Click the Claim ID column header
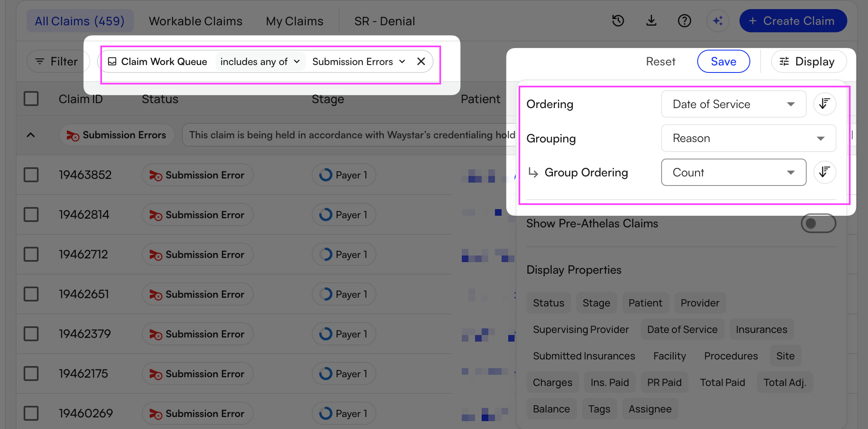The width and height of the screenshot is (868, 429). 81,99
